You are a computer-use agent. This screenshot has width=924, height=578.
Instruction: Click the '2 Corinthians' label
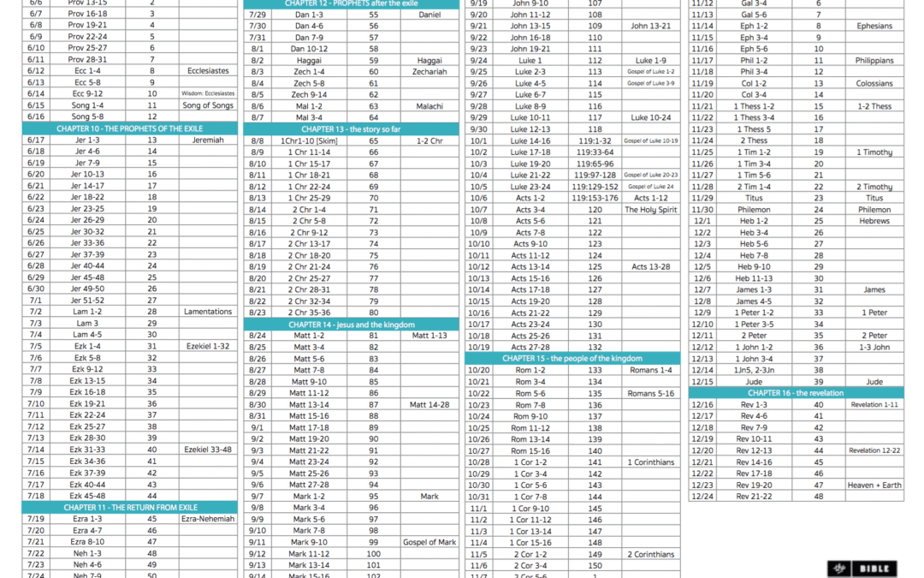pyautogui.click(x=650, y=554)
